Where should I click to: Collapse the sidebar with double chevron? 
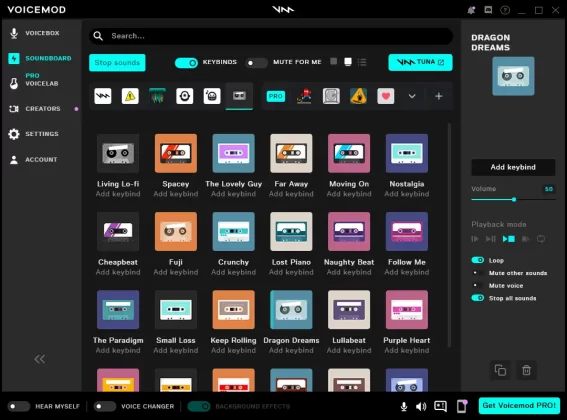pos(40,359)
